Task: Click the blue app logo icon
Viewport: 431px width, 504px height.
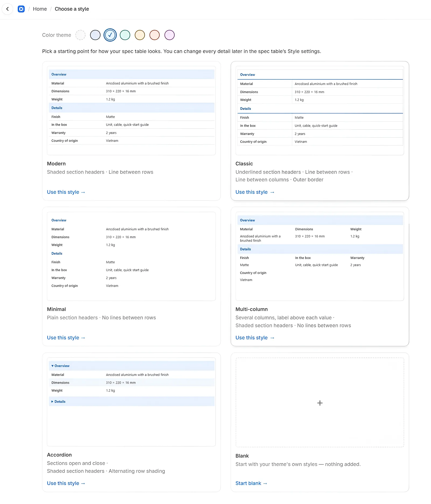Action: click(x=21, y=9)
